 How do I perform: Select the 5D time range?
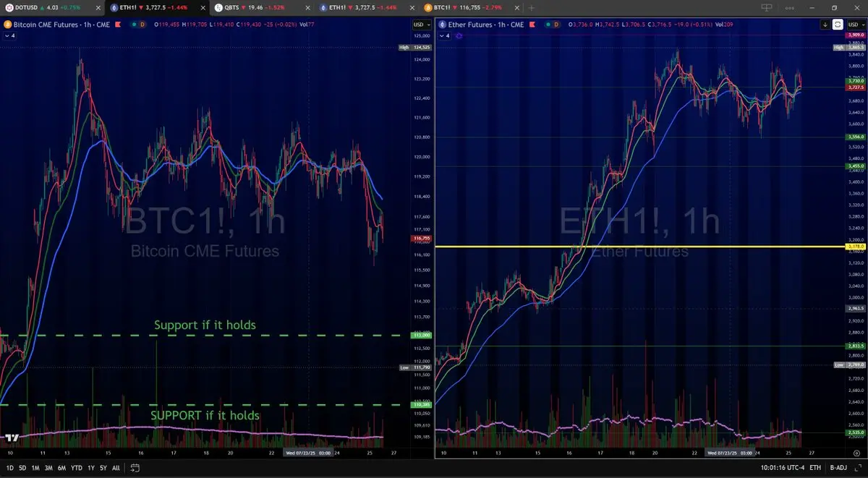tap(22, 468)
